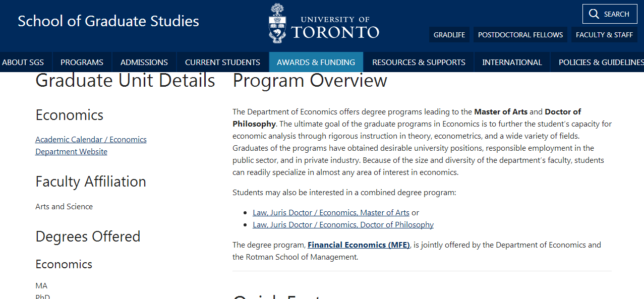Screen dimensions: 644x299
Task: Click the University of Toronto crest logo
Action: click(x=277, y=23)
